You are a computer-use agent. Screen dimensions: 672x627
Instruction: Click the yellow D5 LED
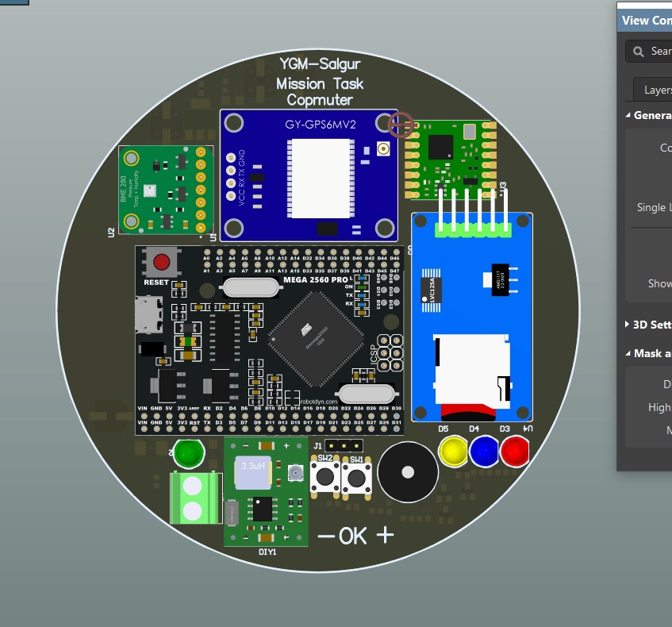tap(453, 452)
